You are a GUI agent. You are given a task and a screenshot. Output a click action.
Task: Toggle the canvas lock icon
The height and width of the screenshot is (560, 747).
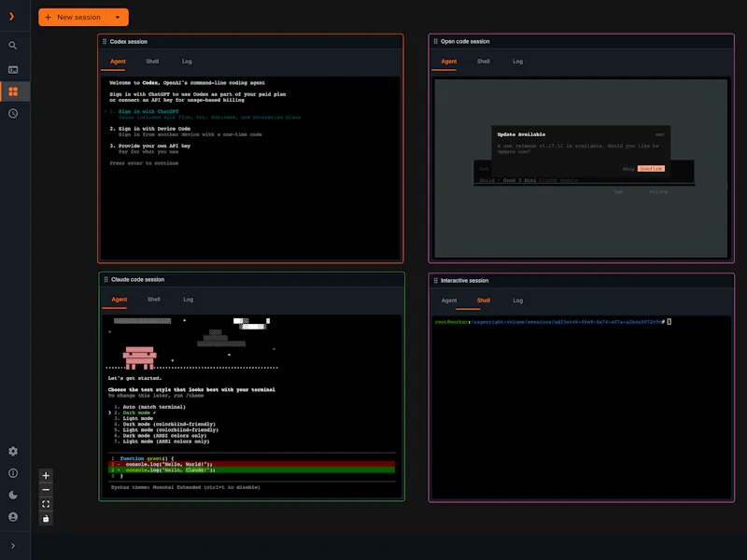46,519
